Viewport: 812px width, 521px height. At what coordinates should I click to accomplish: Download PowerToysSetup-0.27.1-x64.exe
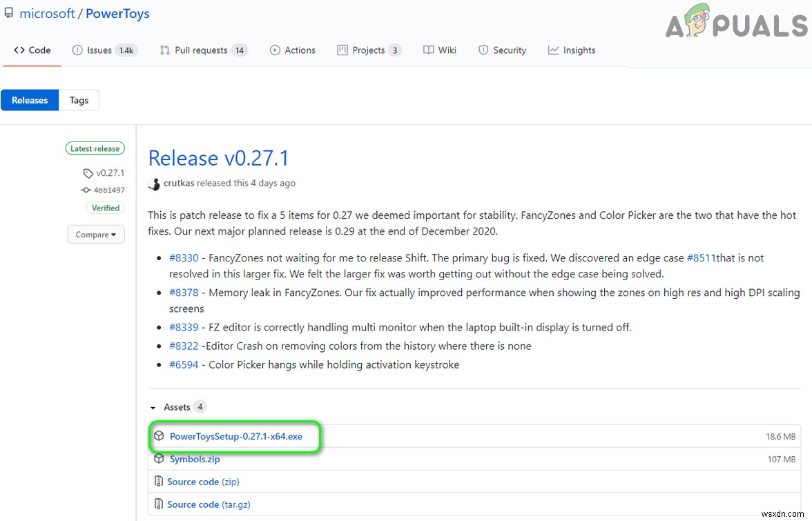click(236, 436)
